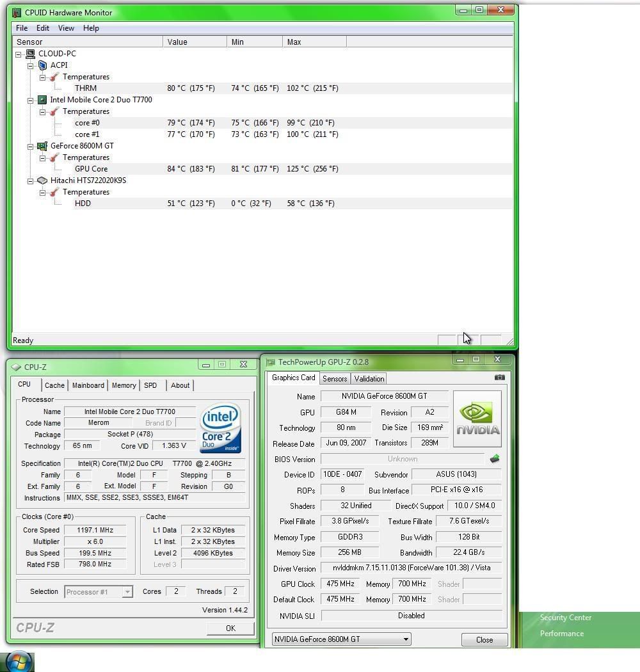Click the Intel Core 2 Duo logo in CPU-Z
Image resolution: width=640 pixels, height=672 pixels.
click(x=221, y=428)
